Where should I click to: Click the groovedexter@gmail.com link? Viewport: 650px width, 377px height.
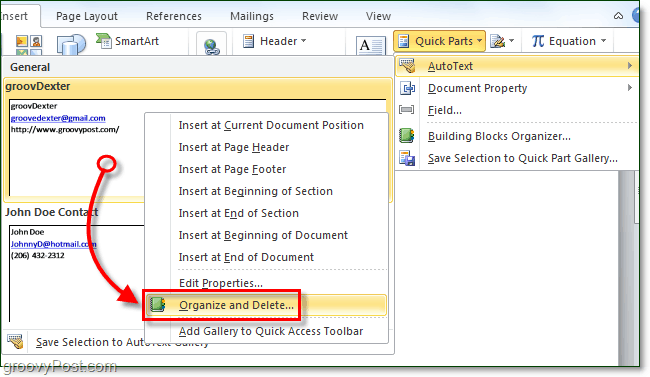point(58,118)
